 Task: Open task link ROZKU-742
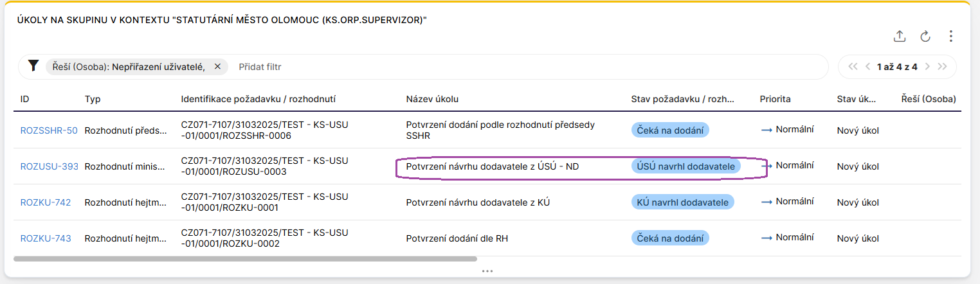(x=46, y=202)
